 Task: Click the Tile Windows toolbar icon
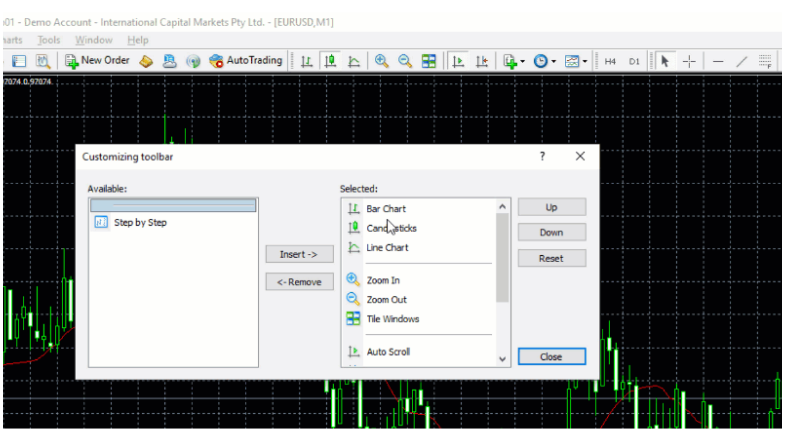click(x=428, y=61)
